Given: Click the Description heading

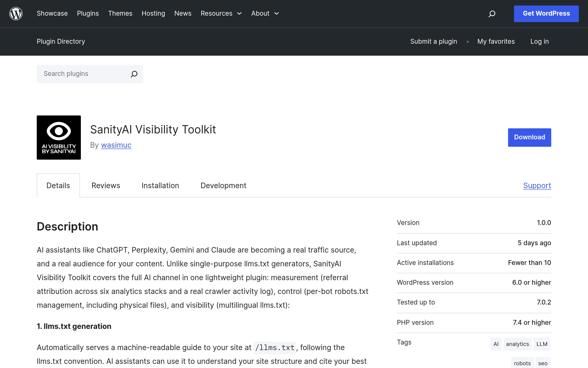Looking at the screenshot, I should tap(68, 227).
